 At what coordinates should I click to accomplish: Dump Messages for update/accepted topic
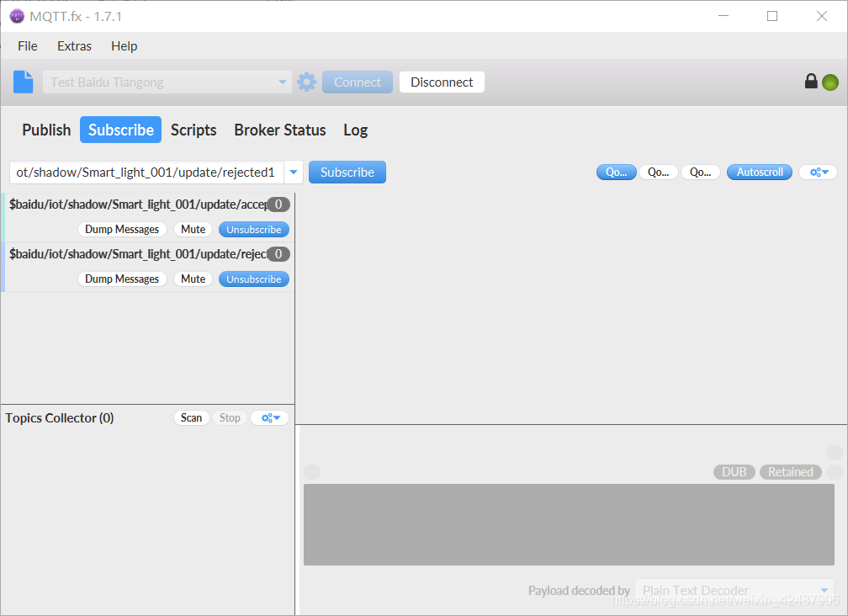[x=122, y=229]
